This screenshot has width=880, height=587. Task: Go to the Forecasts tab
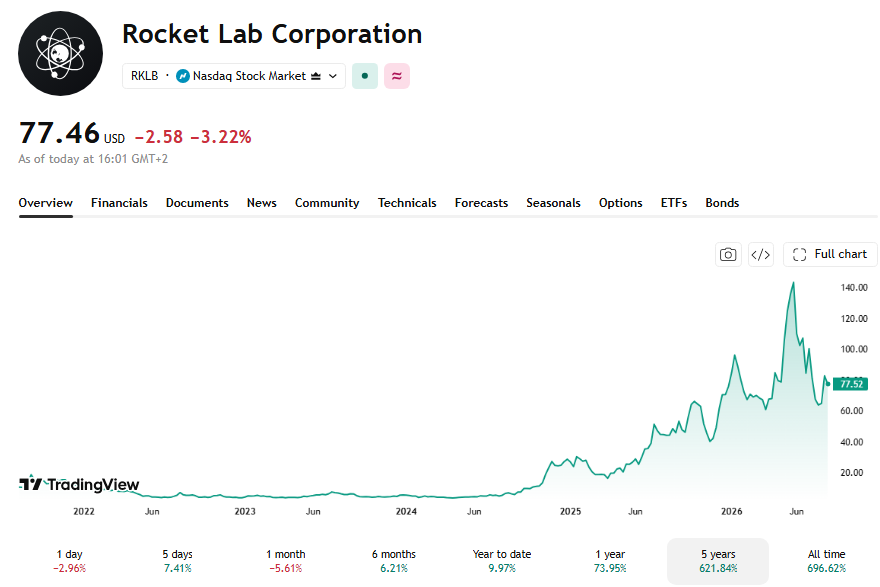[x=481, y=203]
